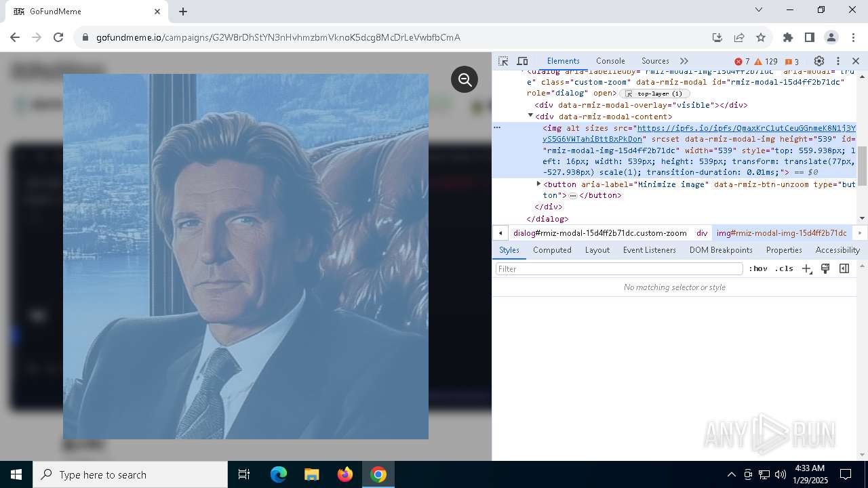Open Chrome profile avatar
The image size is (868, 488).
click(x=831, y=37)
